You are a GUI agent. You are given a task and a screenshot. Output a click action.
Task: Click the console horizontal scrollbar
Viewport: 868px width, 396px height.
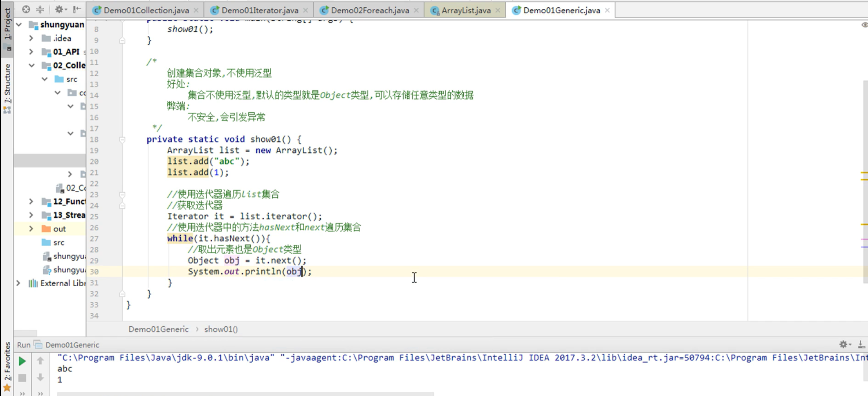pyautogui.click(x=246, y=394)
